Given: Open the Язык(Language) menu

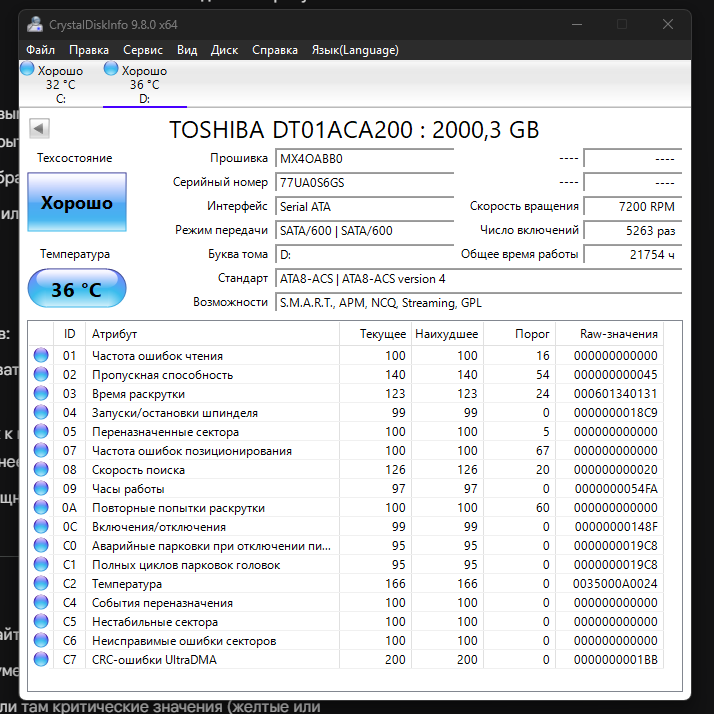Looking at the screenshot, I should [355, 50].
